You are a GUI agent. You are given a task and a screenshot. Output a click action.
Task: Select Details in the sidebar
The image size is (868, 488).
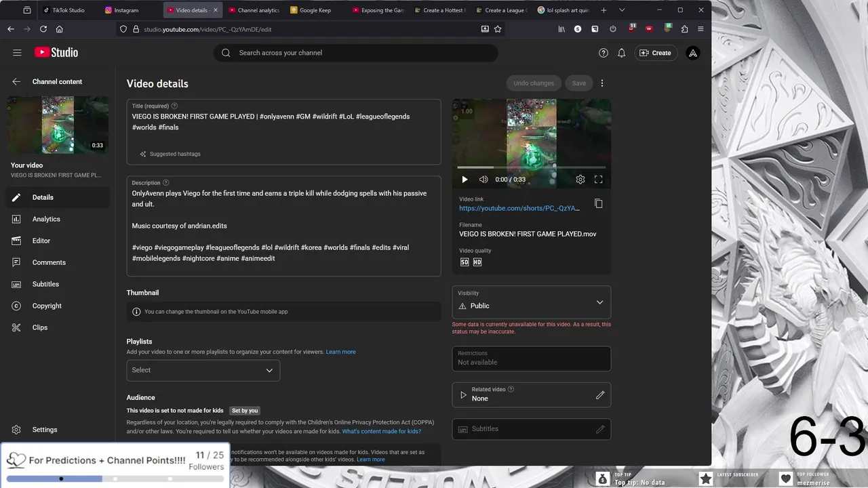click(x=58, y=197)
